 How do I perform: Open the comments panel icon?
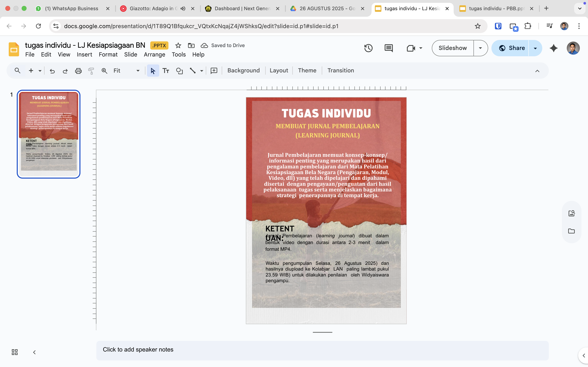[x=389, y=48]
